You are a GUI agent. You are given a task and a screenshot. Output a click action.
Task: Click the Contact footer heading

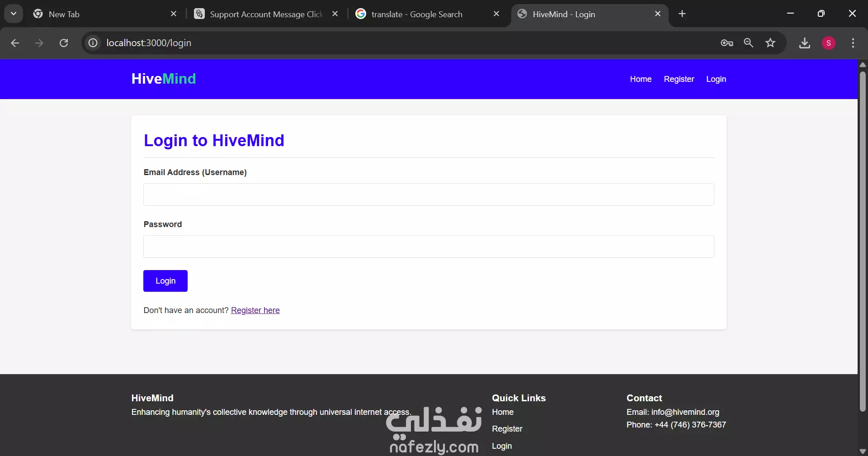[644, 398]
